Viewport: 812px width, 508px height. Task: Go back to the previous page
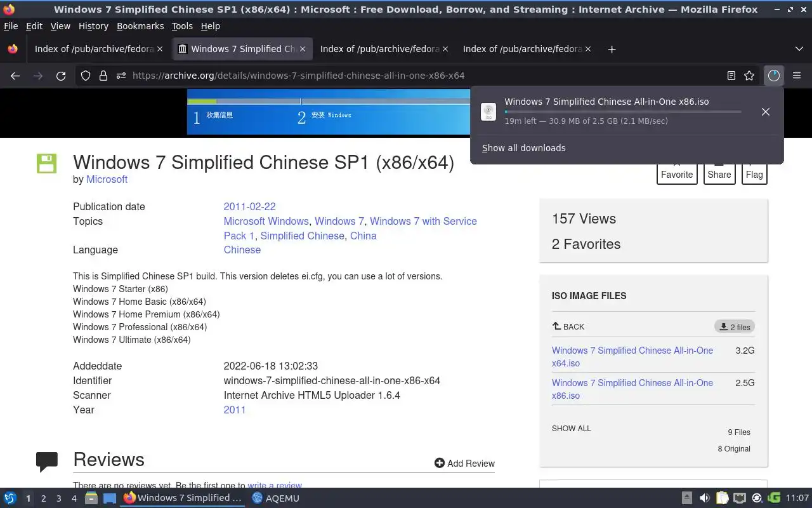click(x=15, y=76)
